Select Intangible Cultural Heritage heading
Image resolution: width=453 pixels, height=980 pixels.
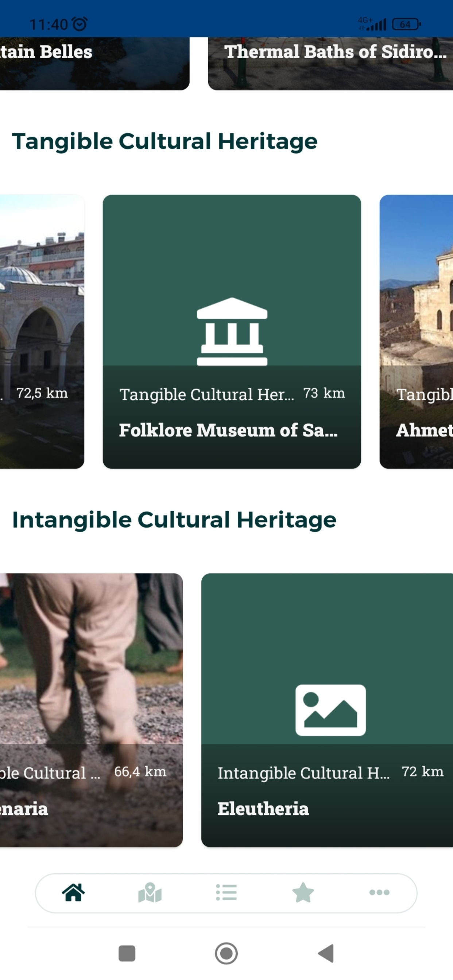click(x=174, y=520)
